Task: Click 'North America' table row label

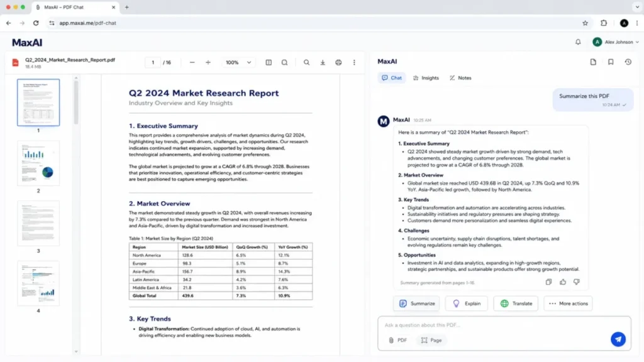Action: 147,255
